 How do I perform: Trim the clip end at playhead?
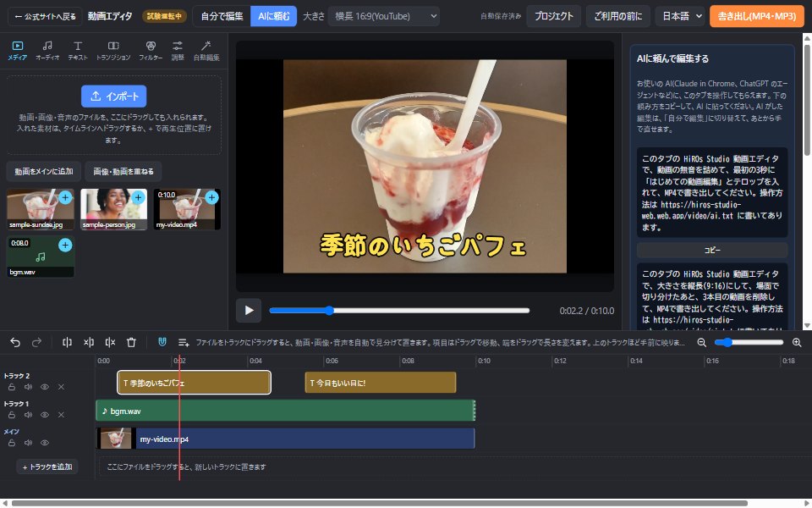pyautogui.click(x=110, y=342)
